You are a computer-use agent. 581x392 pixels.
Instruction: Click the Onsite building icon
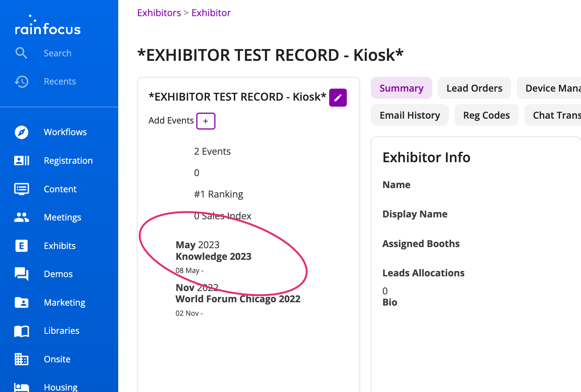point(21,359)
